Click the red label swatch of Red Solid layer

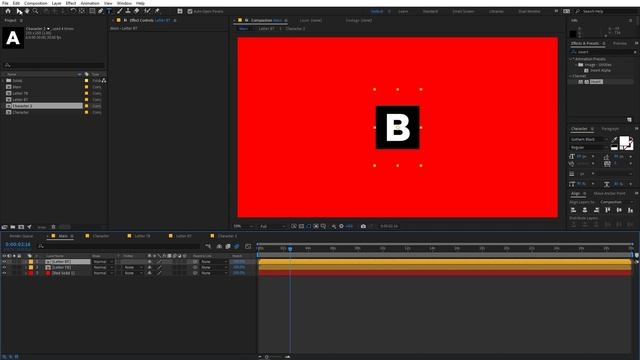(x=31, y=273)
